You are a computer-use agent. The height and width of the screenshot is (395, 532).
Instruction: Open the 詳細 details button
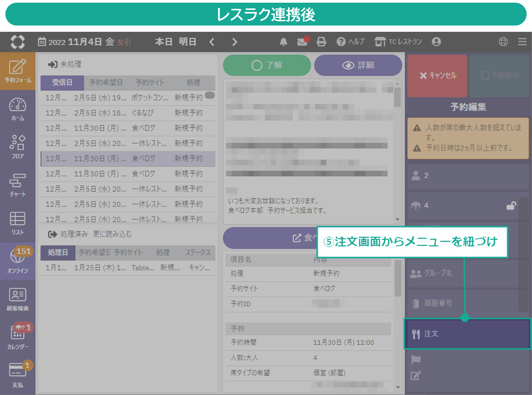(358, 65)
